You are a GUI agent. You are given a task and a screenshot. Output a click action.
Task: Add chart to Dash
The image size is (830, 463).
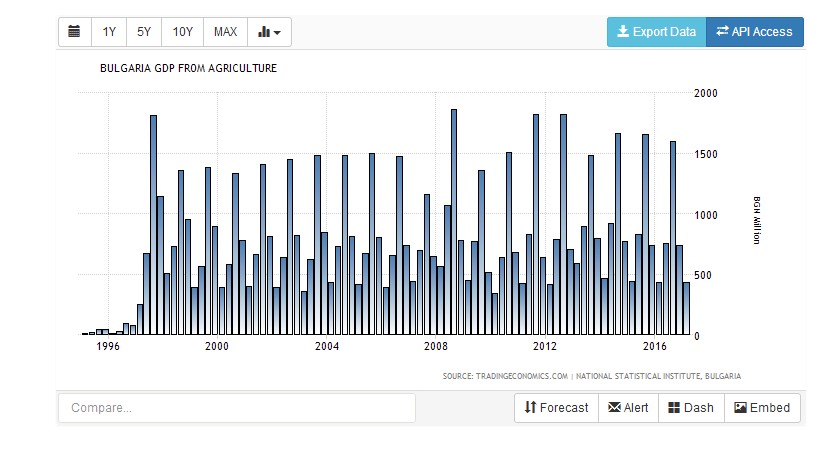pyautogui.click(x=691, y=408)
